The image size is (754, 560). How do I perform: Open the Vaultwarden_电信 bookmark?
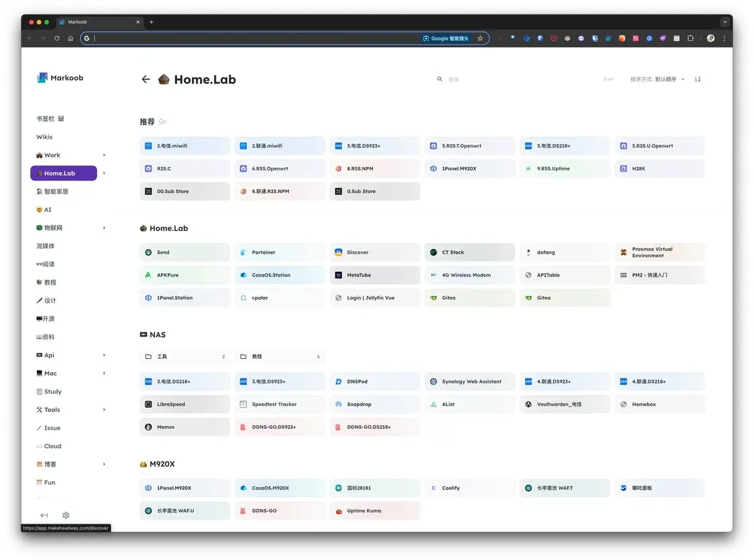565,405
